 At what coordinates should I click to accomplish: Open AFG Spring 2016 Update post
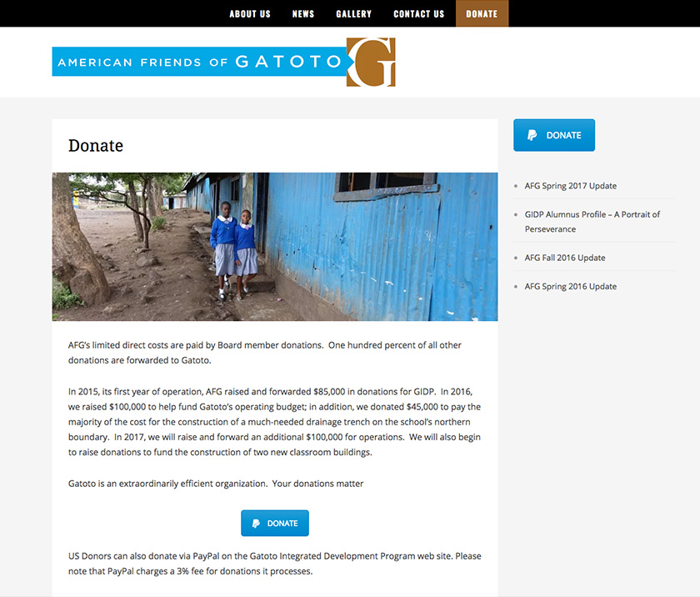[x=571, y=286]
